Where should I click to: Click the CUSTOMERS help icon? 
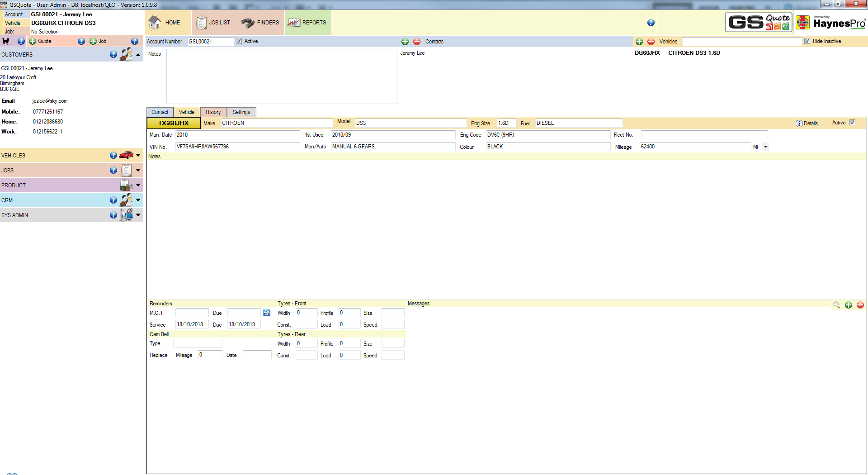(x=113, y=54)
